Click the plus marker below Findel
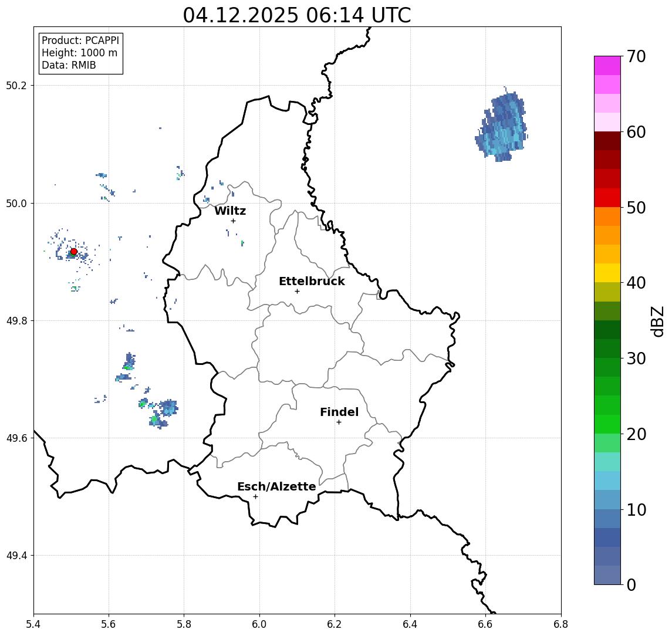672x636 pixels. [x=339, y=422]
